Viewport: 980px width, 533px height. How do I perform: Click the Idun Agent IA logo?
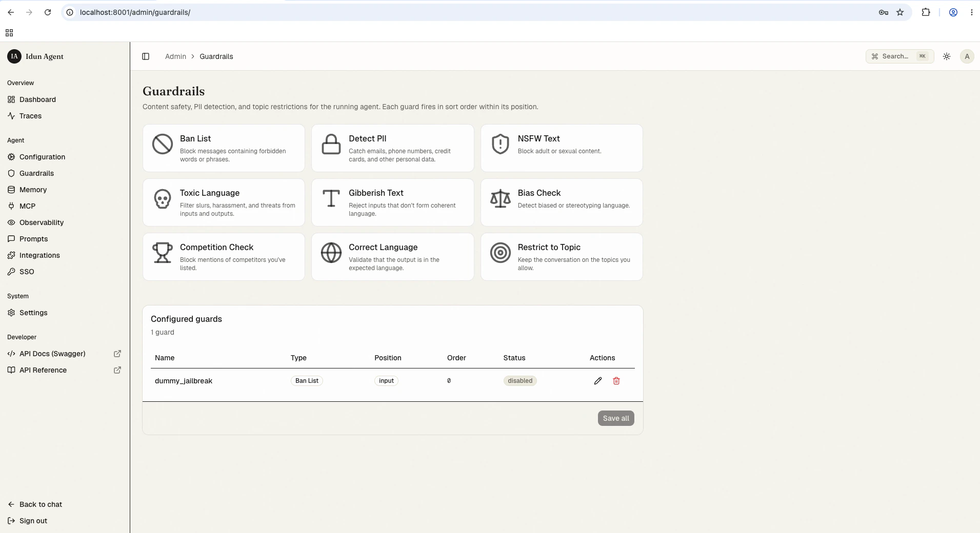pos(14,56)
